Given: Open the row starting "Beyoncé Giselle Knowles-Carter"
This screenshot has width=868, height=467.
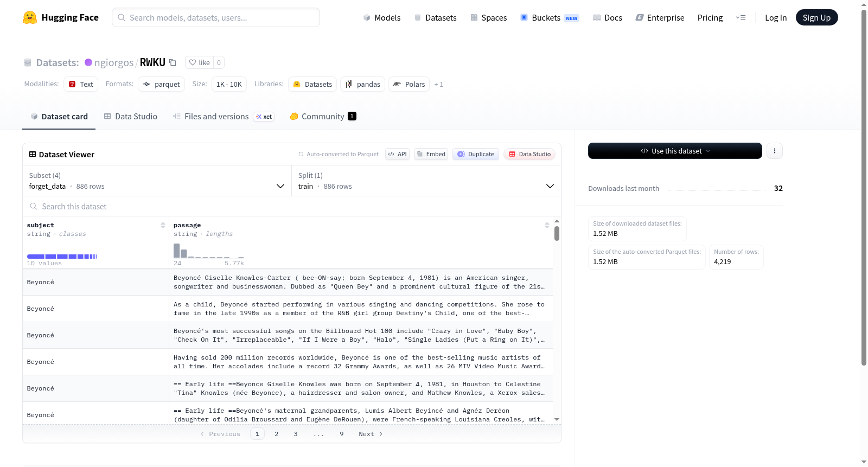Looking at the screenshot, I should pyautogui.click(x=288, y=282).
